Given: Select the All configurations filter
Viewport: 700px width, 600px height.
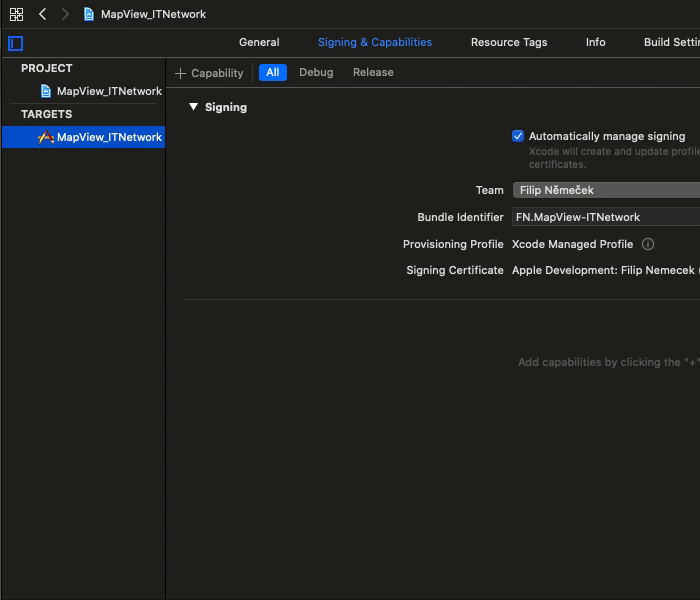Looking at the screenshot, I should (x=272, y=72).
